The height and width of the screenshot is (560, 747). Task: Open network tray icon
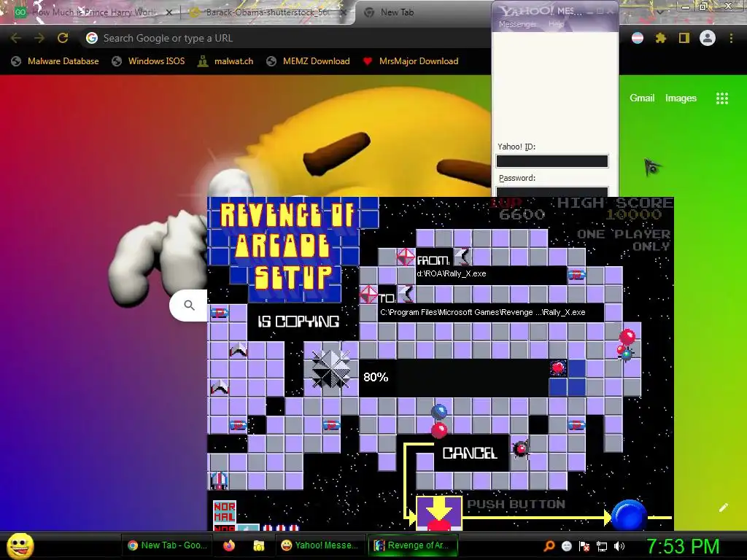[x=602, y=546]
